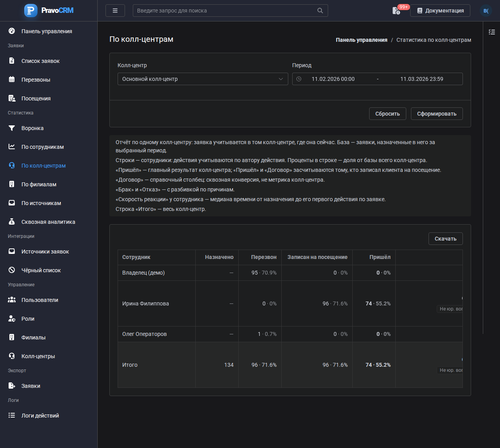This screenshot has width=500, height=448.
Task: Download the report with Скачать
Action: click(446, 239)
